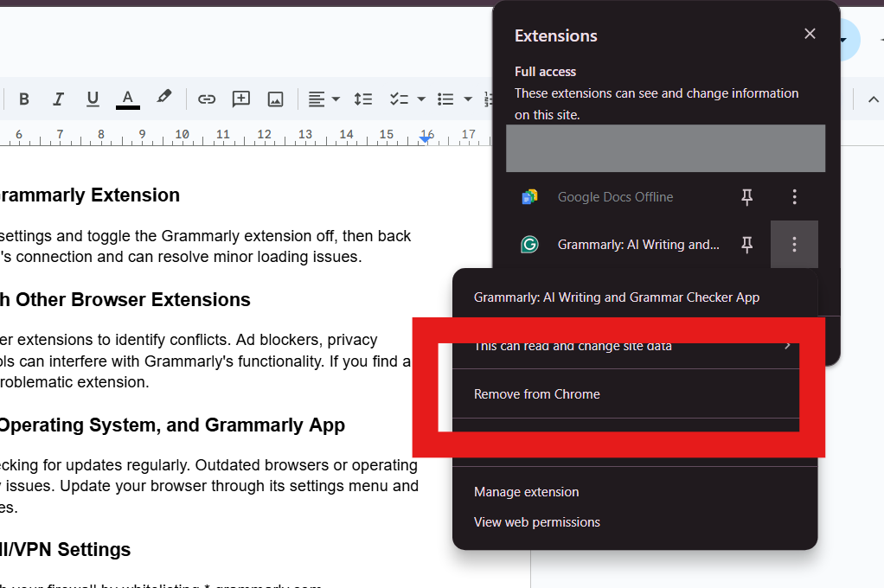Select Manage extension
This screenshot has width=884, height=588.
coord(526,492)
